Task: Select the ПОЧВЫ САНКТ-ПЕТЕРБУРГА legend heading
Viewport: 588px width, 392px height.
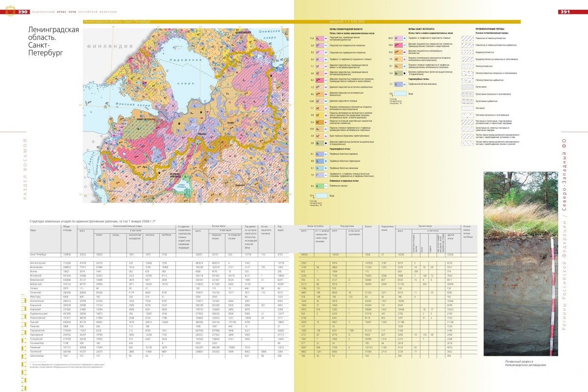Action: 422,29
